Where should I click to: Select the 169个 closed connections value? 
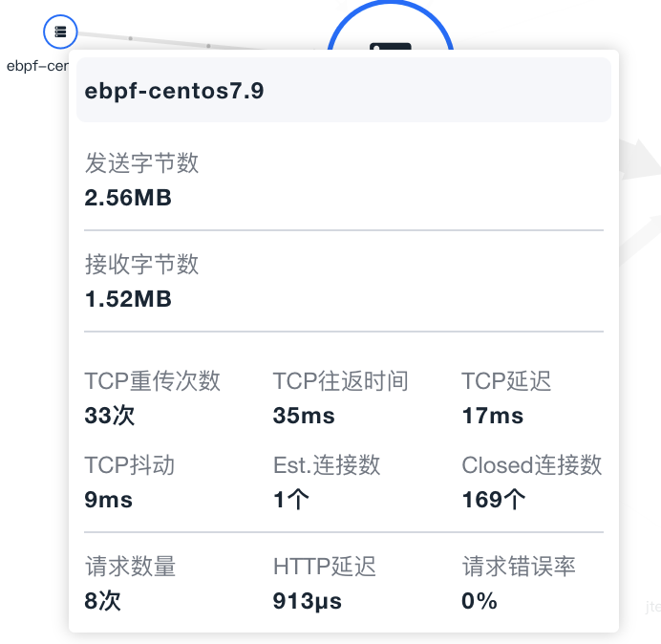[x=494, y=500]
